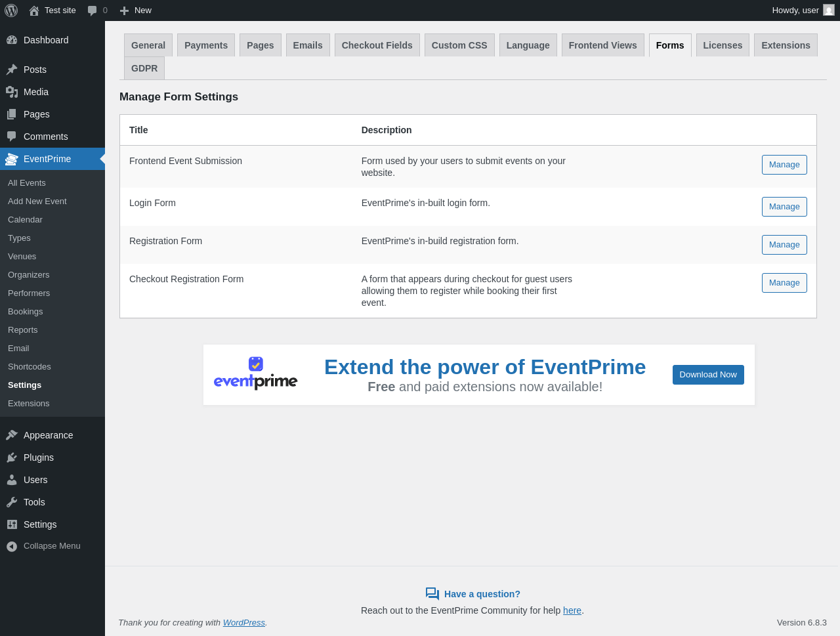Click the WordPress Settings sliders icon
The width and height of the screenshot is (840, 636).
click(12, 524)
